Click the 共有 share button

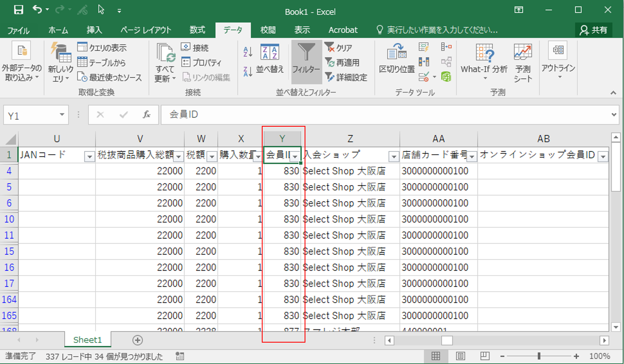pyautogui.click(x=594, y=30)
